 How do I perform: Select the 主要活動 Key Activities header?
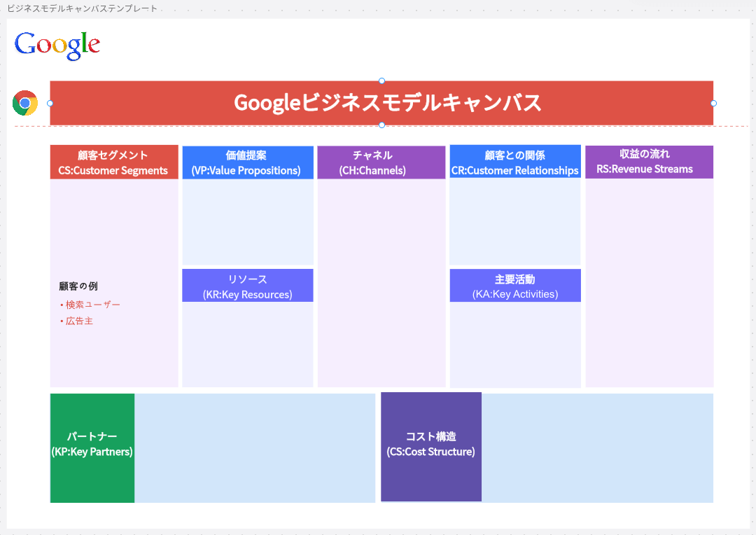(x=515, y=286)
